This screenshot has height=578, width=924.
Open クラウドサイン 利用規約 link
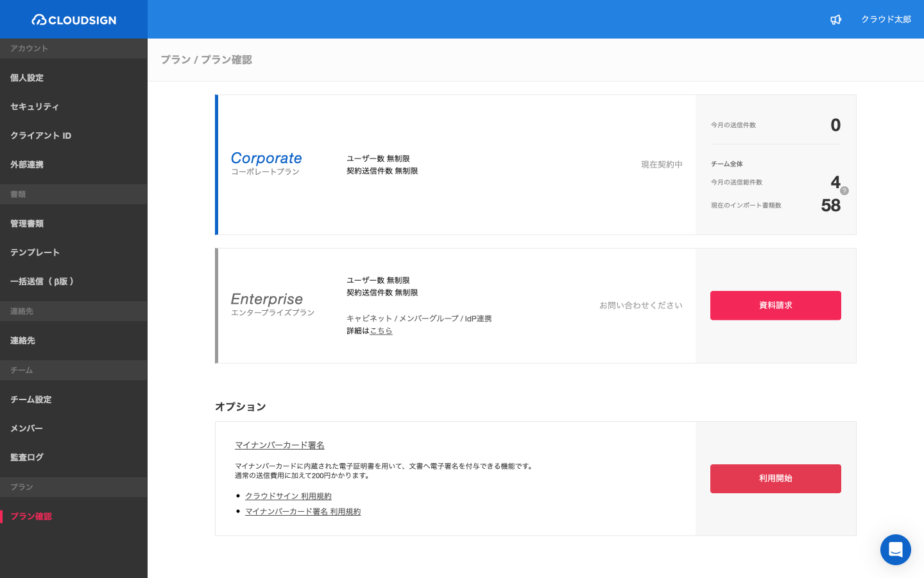click(x=288, y=496)
